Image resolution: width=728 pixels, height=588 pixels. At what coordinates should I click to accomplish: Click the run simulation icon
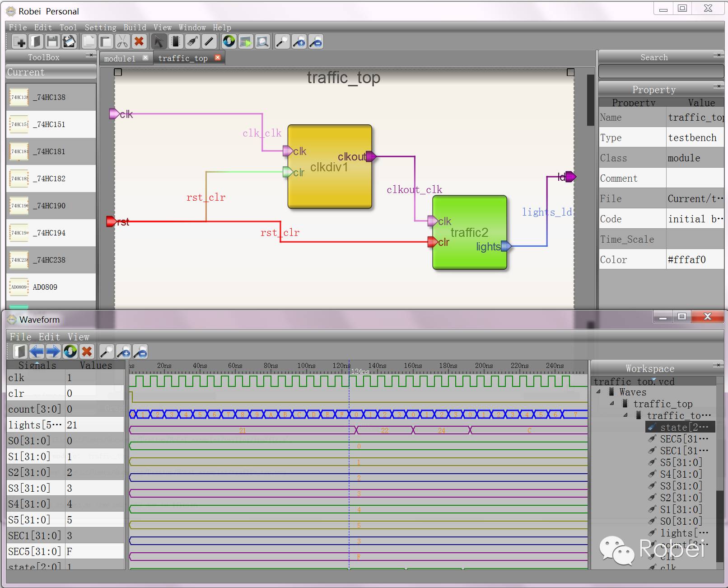[246, 42]
